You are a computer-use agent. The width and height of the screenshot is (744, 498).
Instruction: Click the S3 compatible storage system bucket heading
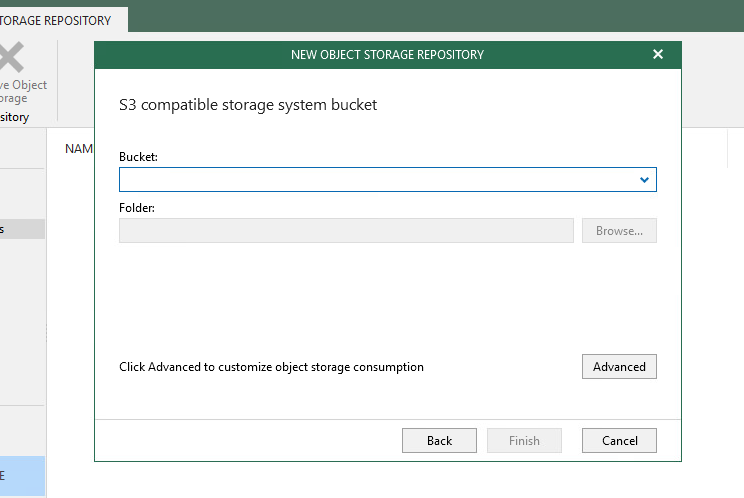coord(248,105)
